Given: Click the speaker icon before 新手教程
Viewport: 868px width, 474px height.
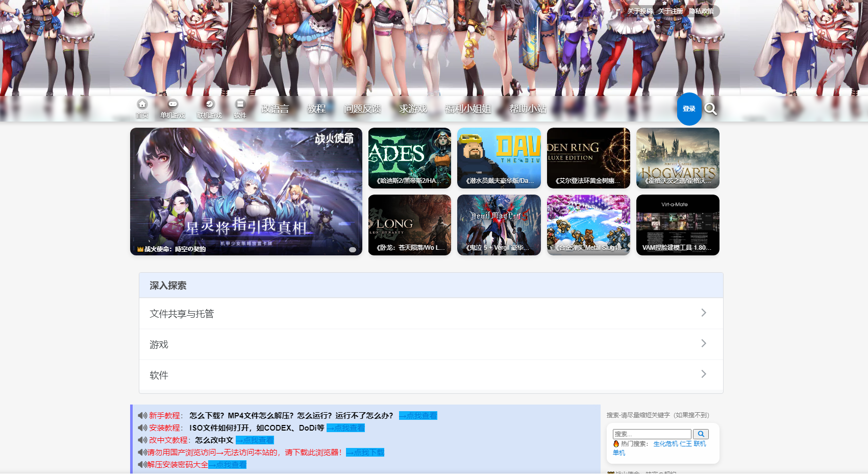Looking at the screenshot, I should [142, 416].
